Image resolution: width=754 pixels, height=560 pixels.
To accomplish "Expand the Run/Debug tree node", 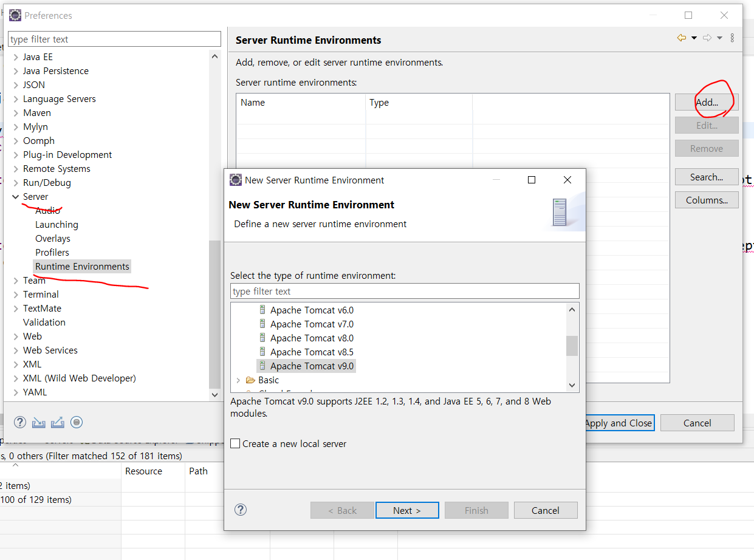I will coord(16,183).
